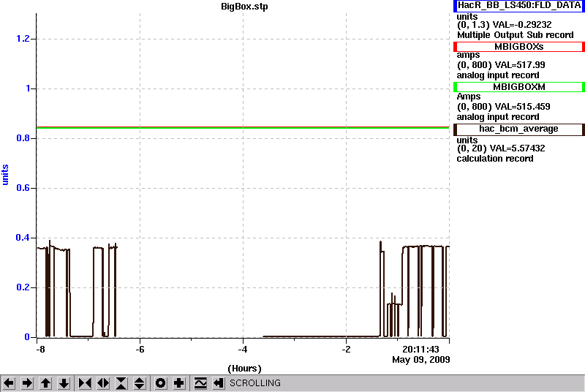Click the circle auto-scale icon
Screen dimensions: 585x392
coord(160,383)
